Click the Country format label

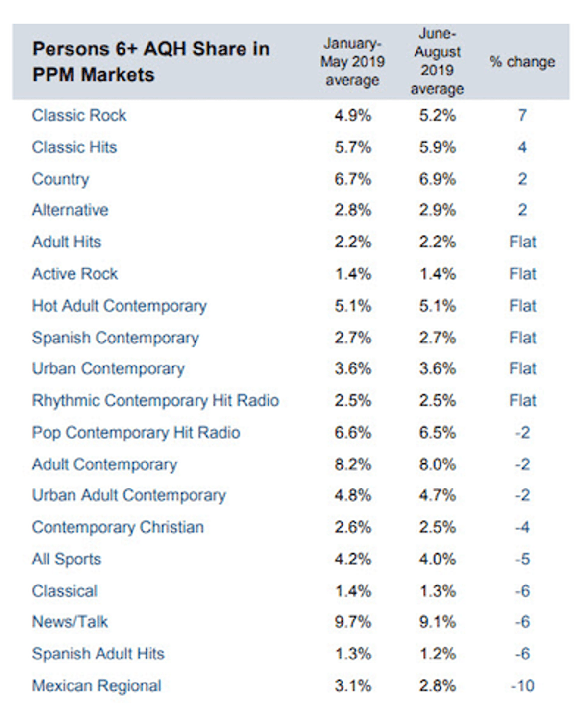pyautogui.click(x=60, y=179)
